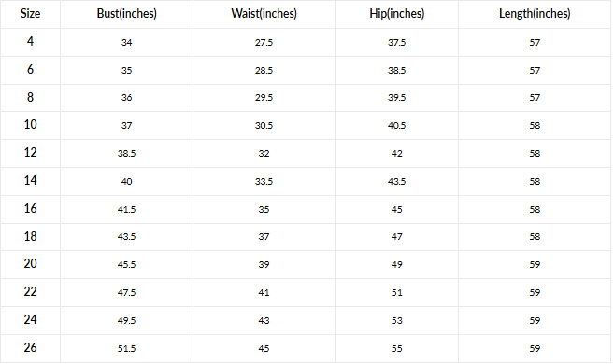This screenshot has width=614, height=364.
Task: Click hip value 40.5 for size 10
Action: pos(396,126)
